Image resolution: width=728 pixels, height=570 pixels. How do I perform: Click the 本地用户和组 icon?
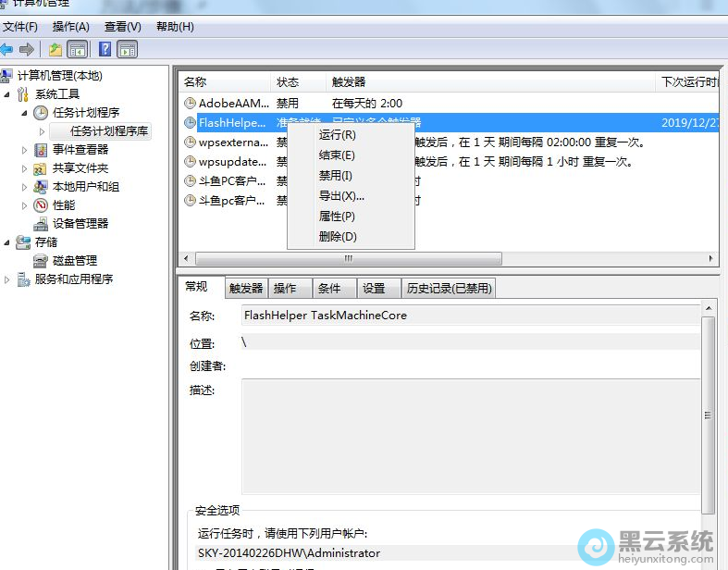pos(41,187)
